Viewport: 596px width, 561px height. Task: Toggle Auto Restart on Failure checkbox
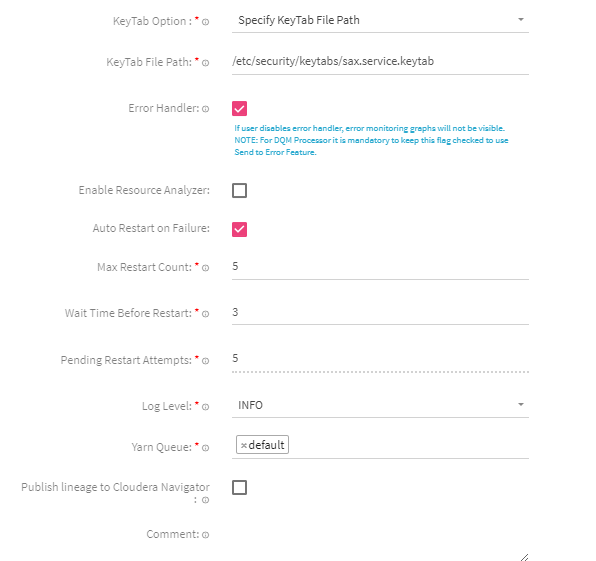point(239,229)
